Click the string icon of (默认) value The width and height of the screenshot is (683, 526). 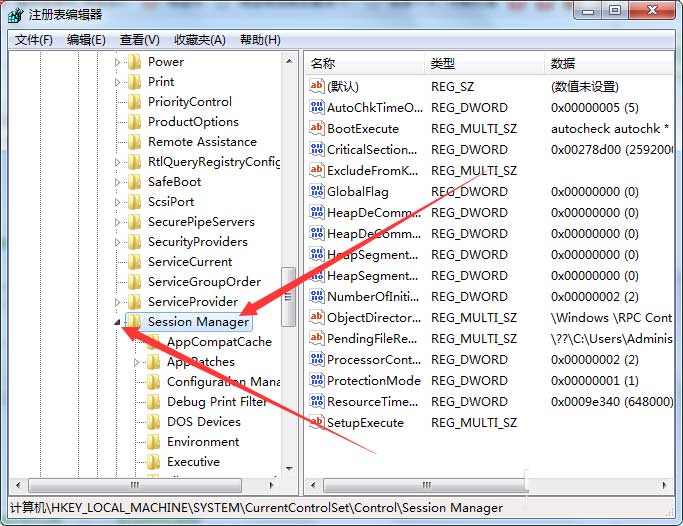click(x=317, y=86)
